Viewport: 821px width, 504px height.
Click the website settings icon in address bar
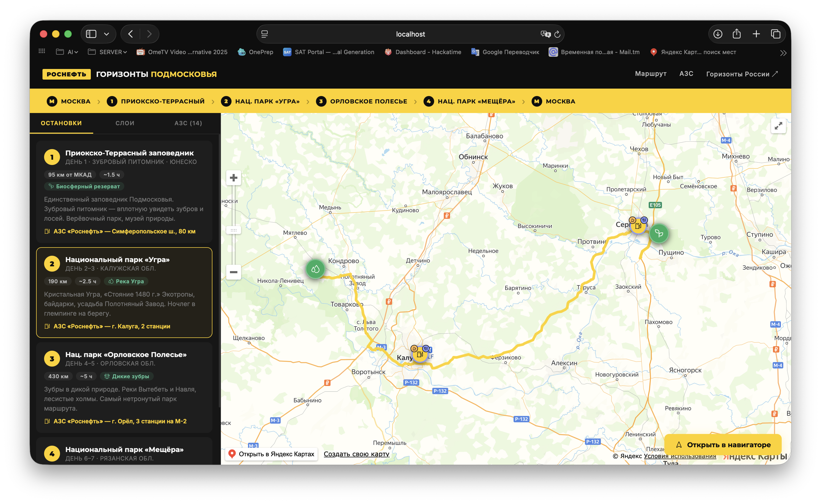click(x=264, y=34)
